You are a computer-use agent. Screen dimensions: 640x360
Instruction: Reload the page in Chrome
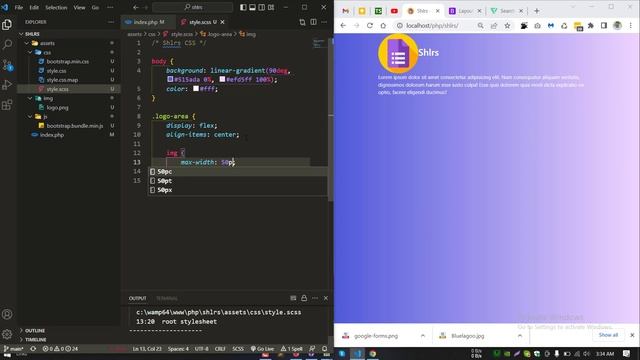click(370, 26)
